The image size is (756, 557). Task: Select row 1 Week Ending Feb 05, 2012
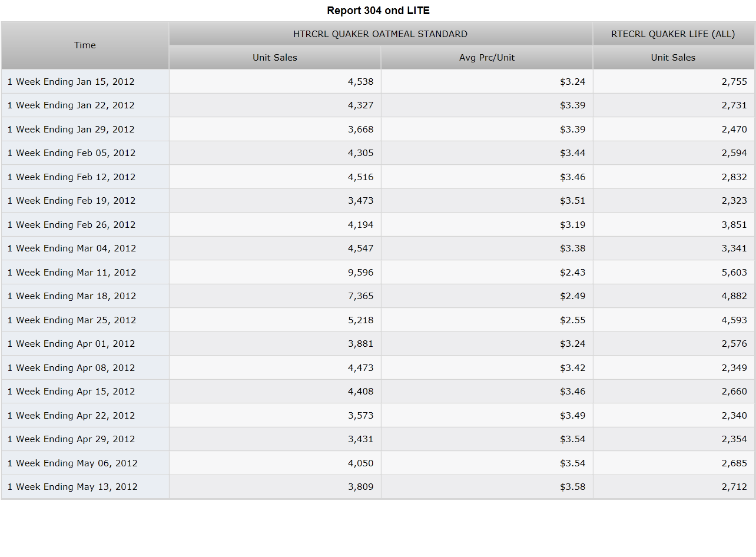[x=378, y=153]
